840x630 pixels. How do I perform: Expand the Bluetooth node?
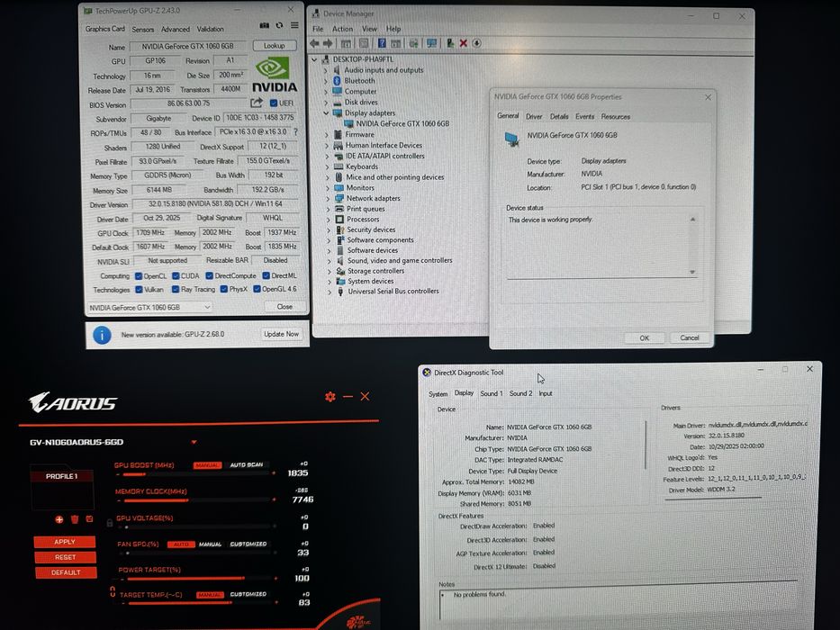(326, 81)
